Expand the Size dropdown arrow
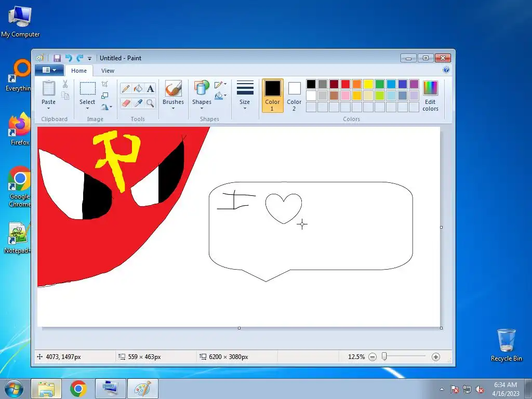Image resolution: width=532 pixels, height=399 pixels. click(245, 108)
